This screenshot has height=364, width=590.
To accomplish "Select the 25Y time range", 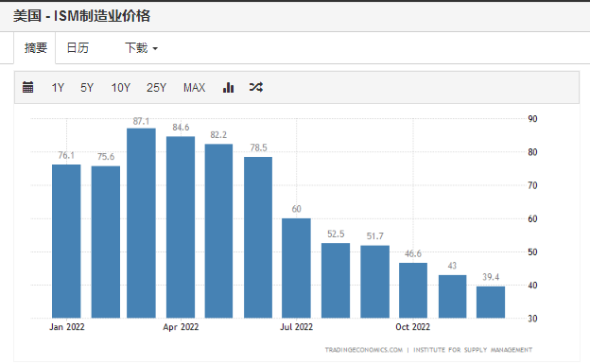I will click(x=156, y=88).
